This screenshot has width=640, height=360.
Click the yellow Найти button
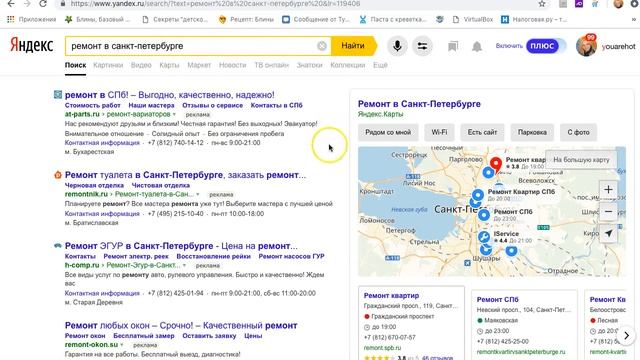click(x=353, y=46)
